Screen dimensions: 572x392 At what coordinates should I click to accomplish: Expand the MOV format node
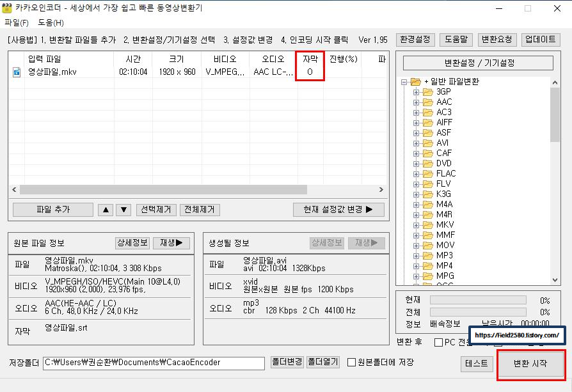coord(416,246)
